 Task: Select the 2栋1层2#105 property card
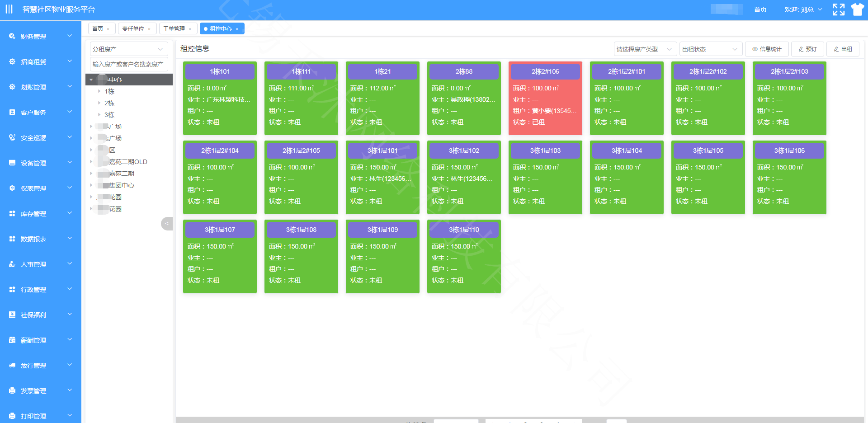[x=301, y=177]
